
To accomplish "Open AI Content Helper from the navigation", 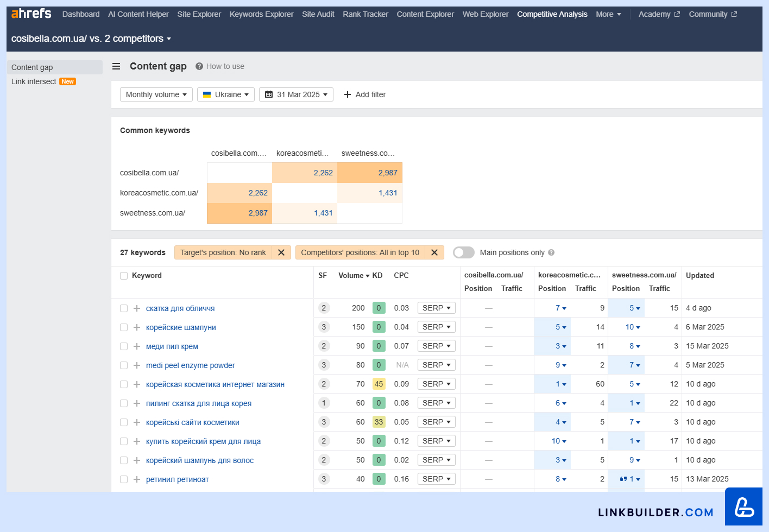I will pos(138,14).
